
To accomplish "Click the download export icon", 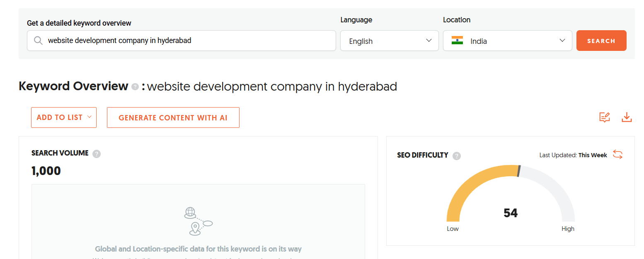I will (x=627, y=118).
